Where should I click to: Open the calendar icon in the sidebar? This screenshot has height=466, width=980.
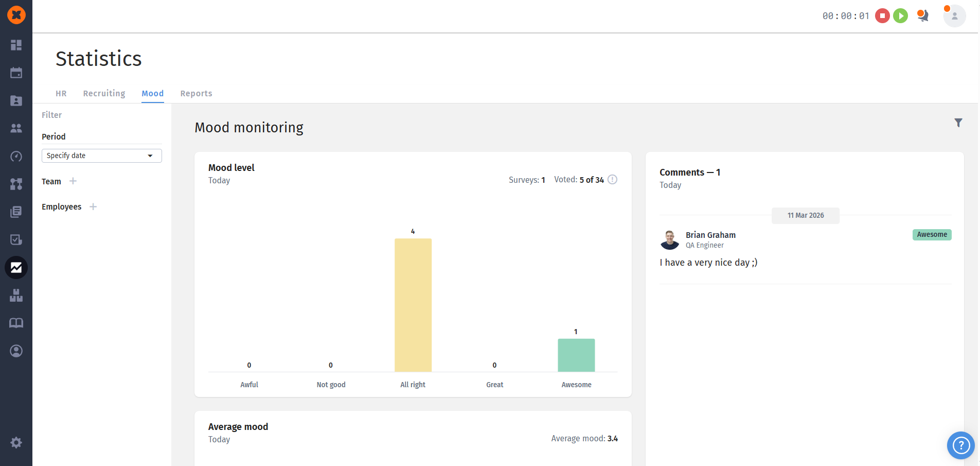[x=16, y=73]
